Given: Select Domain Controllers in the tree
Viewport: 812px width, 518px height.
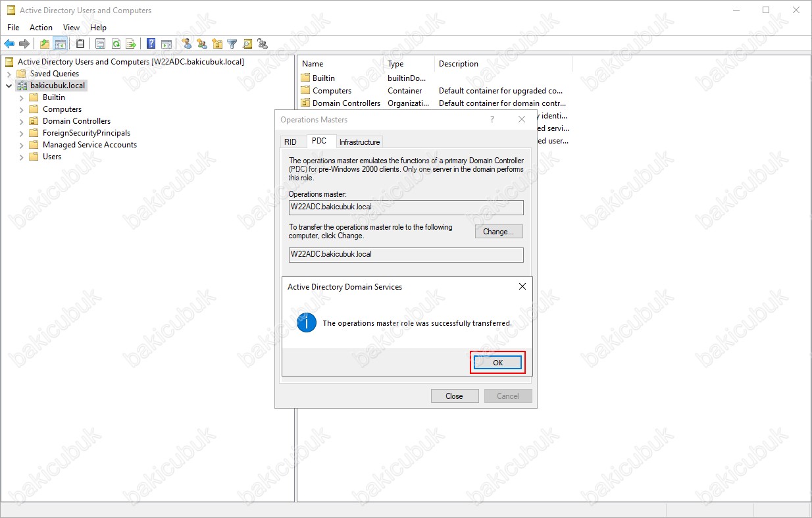Looking at the screenshot, I should tap(76, 121).
